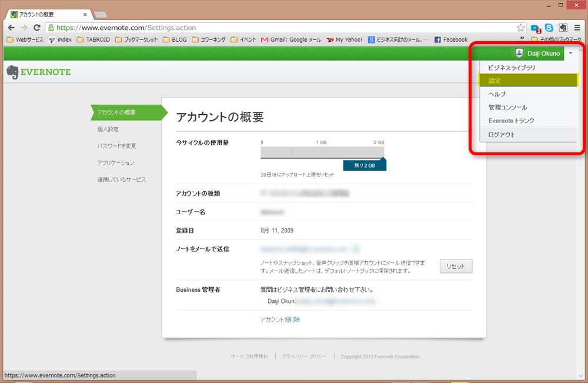Click the アカウントの概要 page heading
The height and width of the screenshot is (383, 588).
pos(220,117)
